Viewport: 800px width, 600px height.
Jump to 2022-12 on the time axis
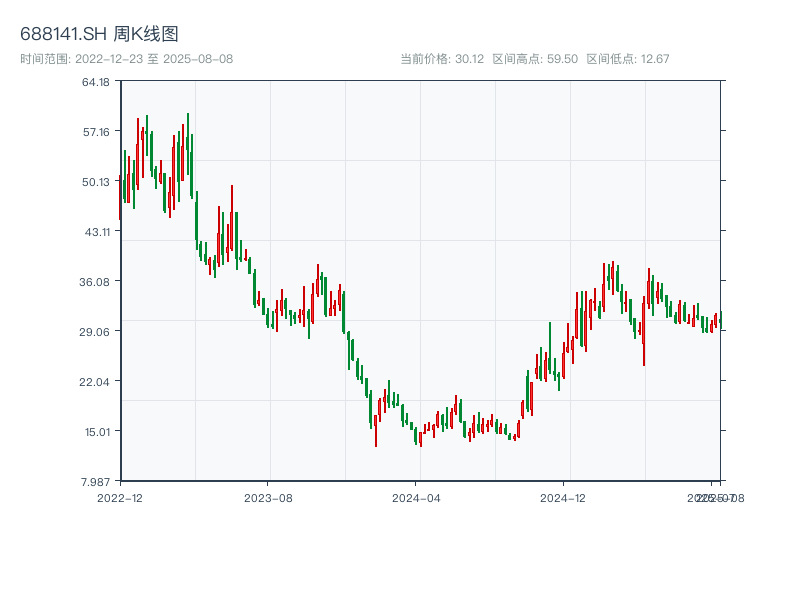[x=119, y=497]
